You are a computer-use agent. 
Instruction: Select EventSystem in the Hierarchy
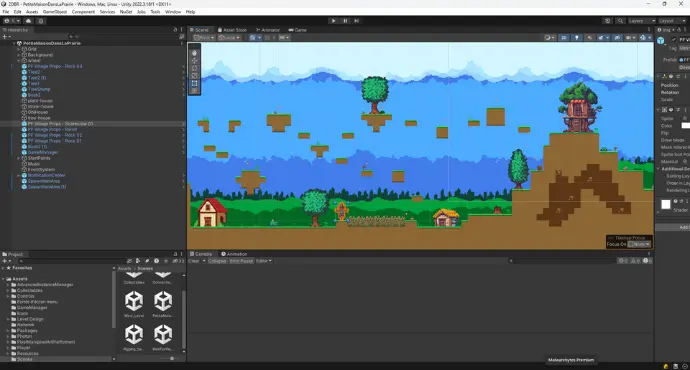coord(41,169)
